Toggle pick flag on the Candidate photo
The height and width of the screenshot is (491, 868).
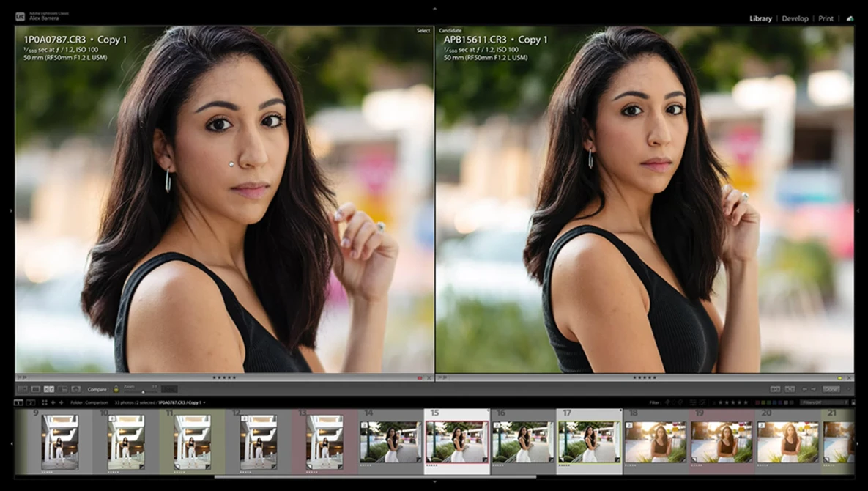[439, 377]
